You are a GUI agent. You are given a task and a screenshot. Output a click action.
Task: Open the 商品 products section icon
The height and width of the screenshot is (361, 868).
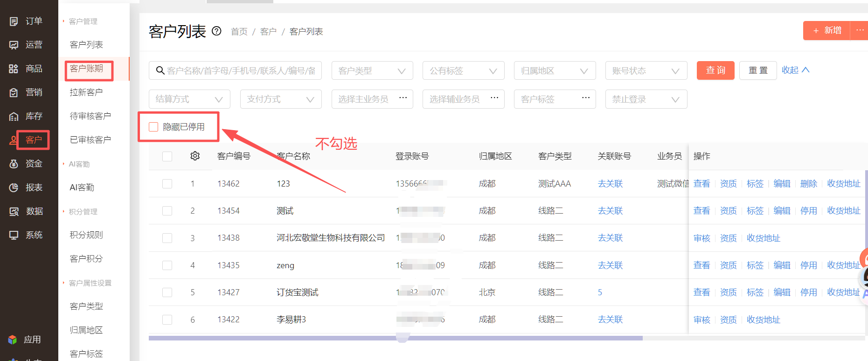click(x=14, y=69)
